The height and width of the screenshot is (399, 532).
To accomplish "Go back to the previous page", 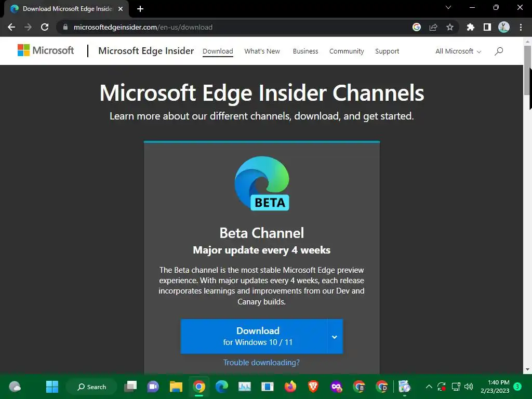I will (x=11, y=27).
